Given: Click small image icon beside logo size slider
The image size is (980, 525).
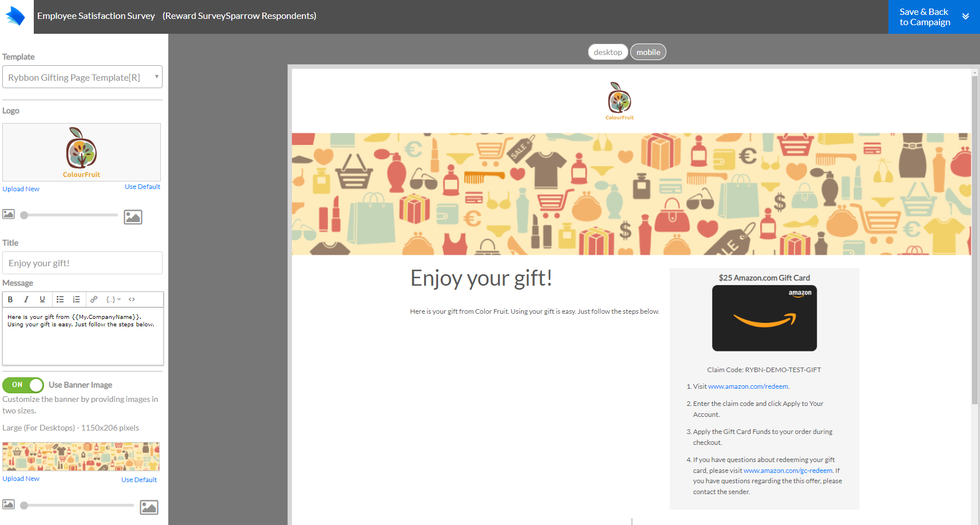Looking at the screenshot, I should tap(9, 214).
